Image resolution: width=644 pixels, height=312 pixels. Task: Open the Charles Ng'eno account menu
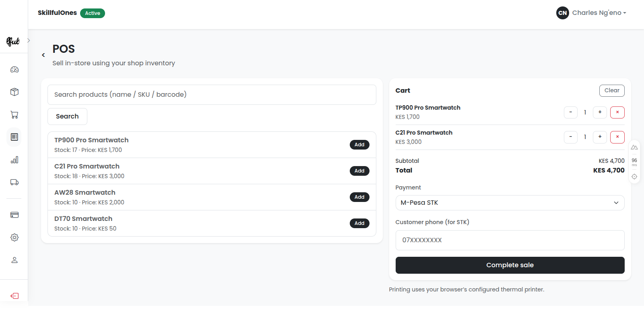[x=592, y=13]
